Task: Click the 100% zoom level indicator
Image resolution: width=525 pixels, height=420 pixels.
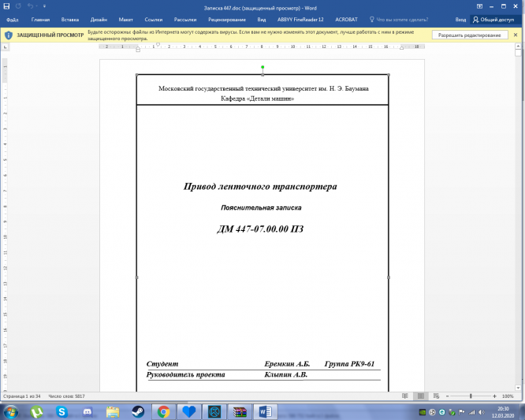Action: (508, 396)
